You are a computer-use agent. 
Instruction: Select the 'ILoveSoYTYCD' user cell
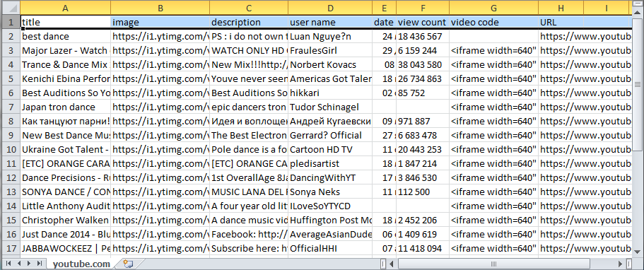[x=330, y=206]
